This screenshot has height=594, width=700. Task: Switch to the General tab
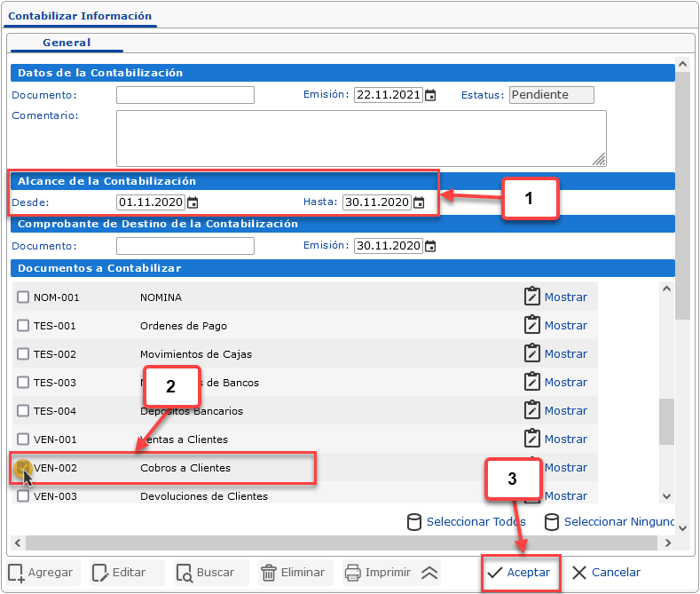67,43
